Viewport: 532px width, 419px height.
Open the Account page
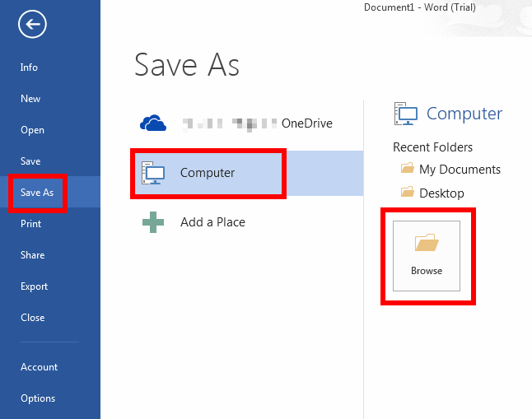coord(39,367)
